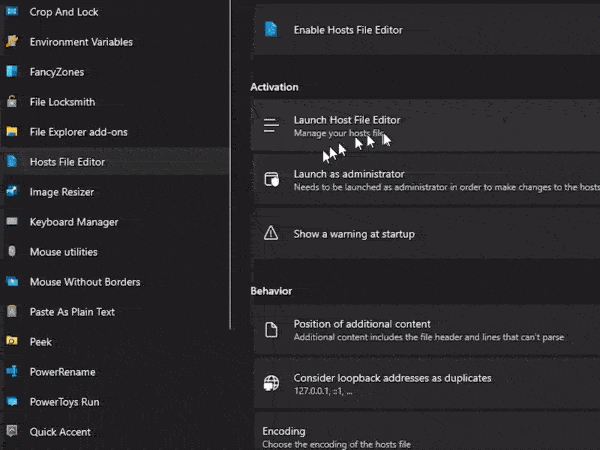The image size is (600, 450).
Task: Click the Environment Variables sidebar icon
Action: point(12,41)
